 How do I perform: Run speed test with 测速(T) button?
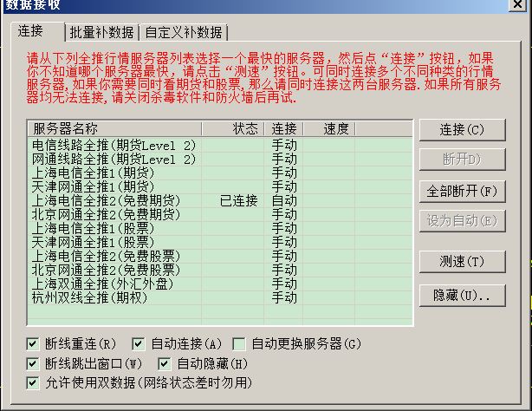[x=462, y=262]
